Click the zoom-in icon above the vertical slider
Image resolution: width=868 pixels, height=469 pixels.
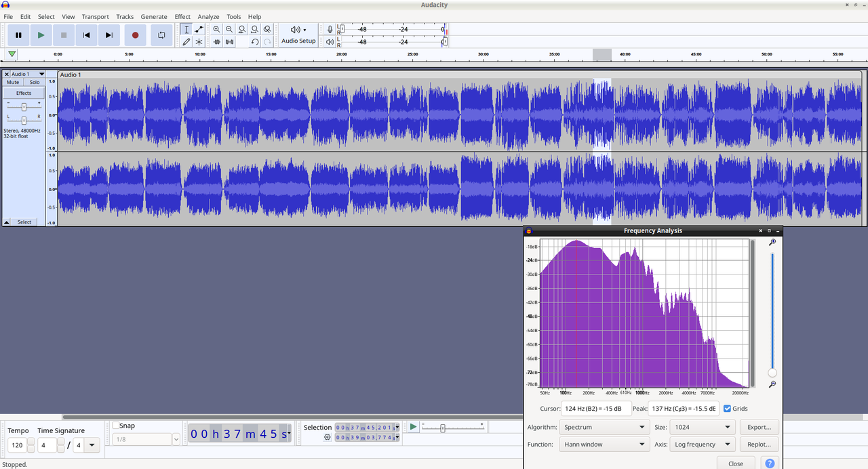[772, 243]
